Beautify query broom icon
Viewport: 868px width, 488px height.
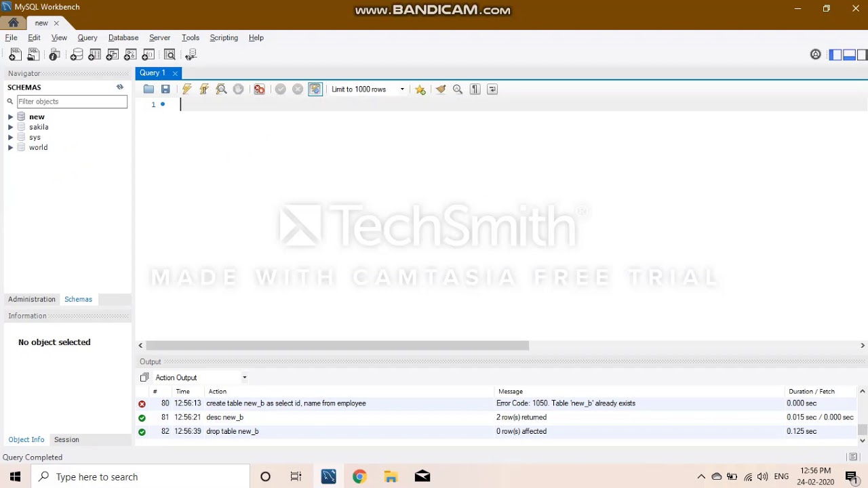441,89
